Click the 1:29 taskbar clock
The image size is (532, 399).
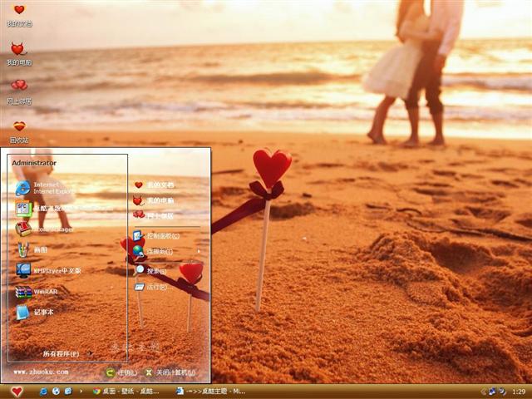click(x=519, y=392)
